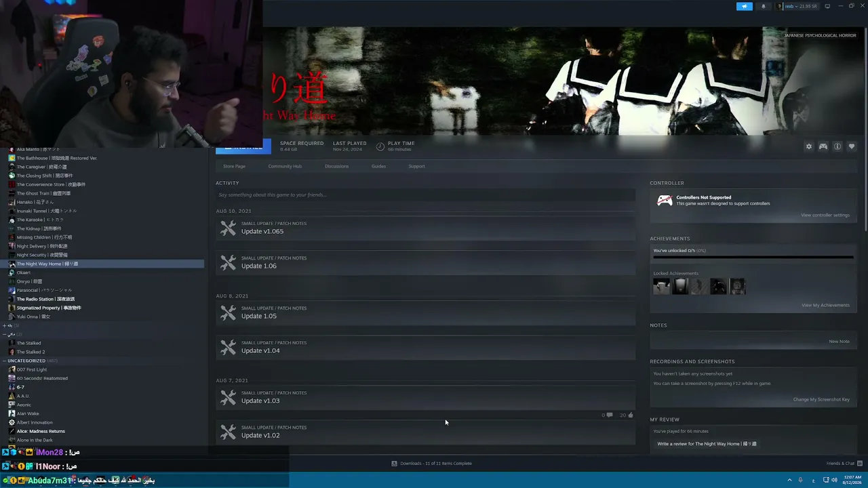The height and width of the screenshot is (488, 868).
Task: Open last locked achievement thumbnail
Action: 737,286
